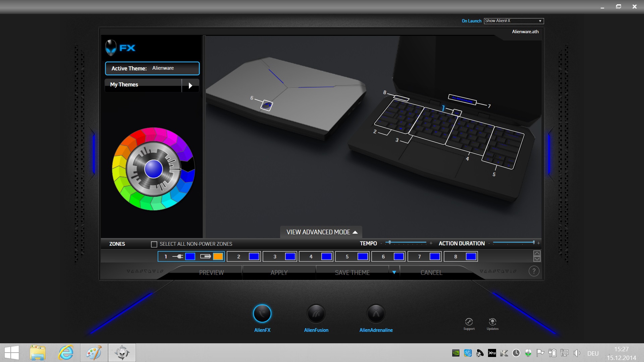Click the AlienFX module icon
The width and height of the screenshot is (644, 362).
click(x=262, y=314)
